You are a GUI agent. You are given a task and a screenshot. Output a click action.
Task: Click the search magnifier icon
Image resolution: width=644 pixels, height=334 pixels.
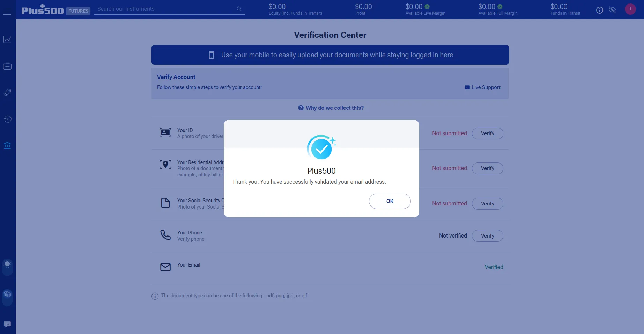pos(239,9)
